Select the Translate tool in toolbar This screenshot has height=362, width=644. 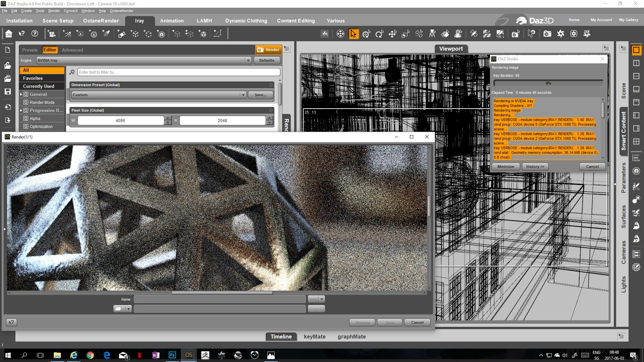392,34
